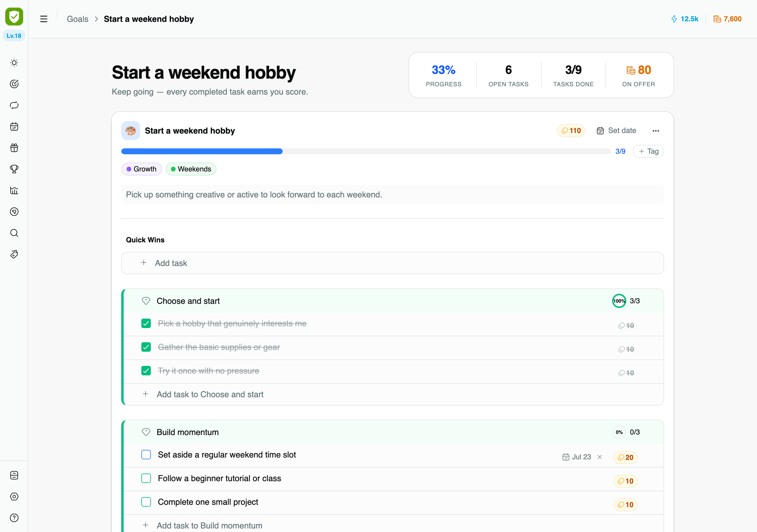Click the green shield app logo
757x532 pixels.
coord(14,17)
